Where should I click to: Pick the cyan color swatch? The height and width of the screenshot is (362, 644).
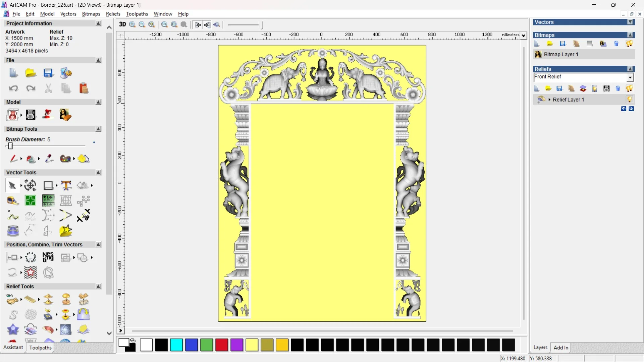pos(176,345)
